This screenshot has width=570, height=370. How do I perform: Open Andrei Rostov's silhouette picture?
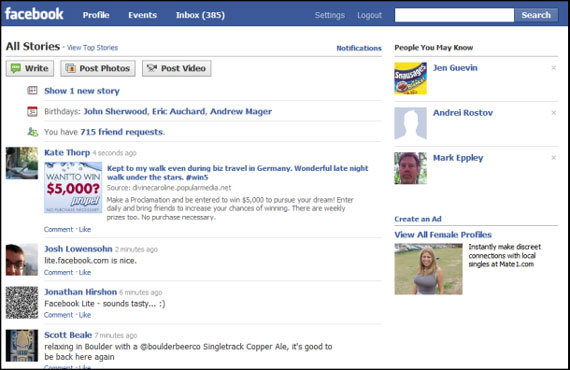(x=410, y=123)
